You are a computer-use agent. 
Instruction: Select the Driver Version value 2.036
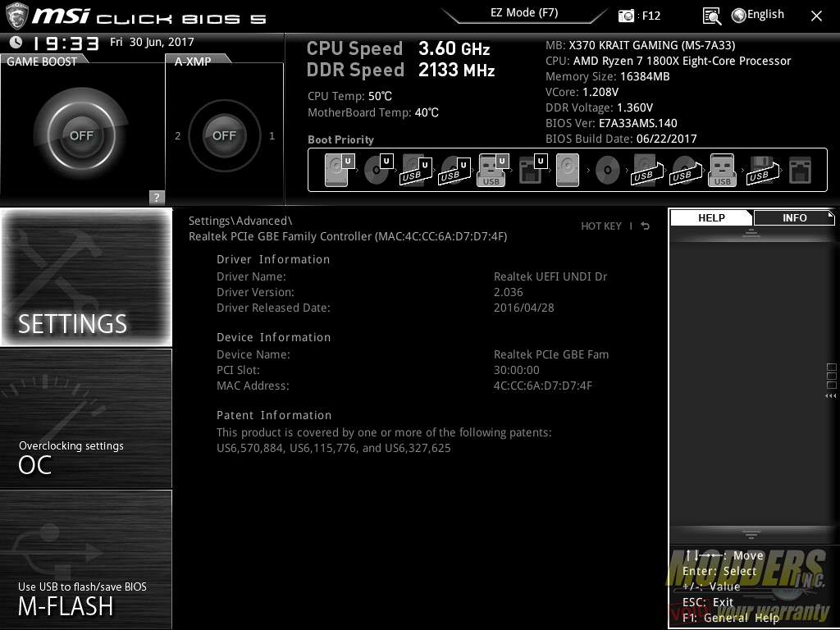(x=509, y=292)
